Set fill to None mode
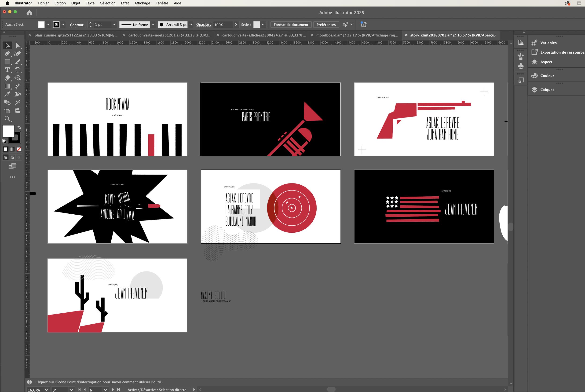This screenshot has width=585, height=392. point(19,149)
